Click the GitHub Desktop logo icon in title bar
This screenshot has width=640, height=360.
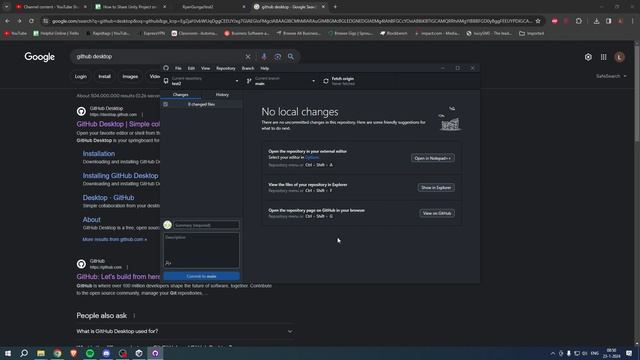tap(166, 68)
